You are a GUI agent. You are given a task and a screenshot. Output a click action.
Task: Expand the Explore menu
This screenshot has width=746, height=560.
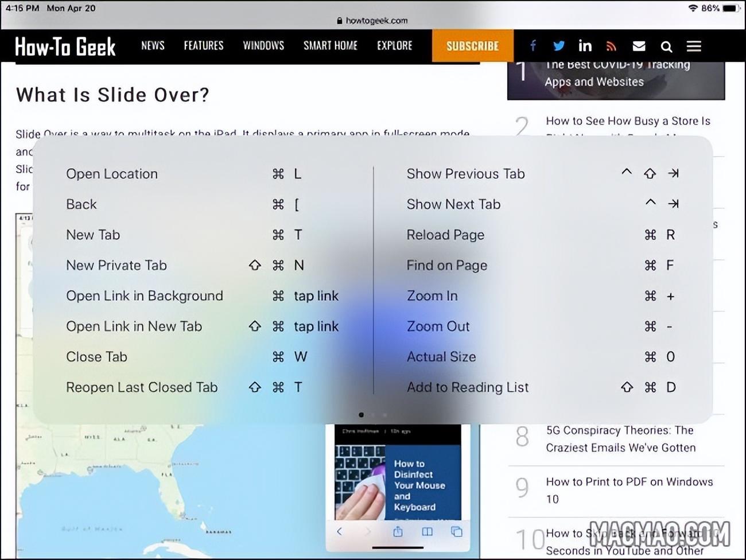tap(395, 46)
